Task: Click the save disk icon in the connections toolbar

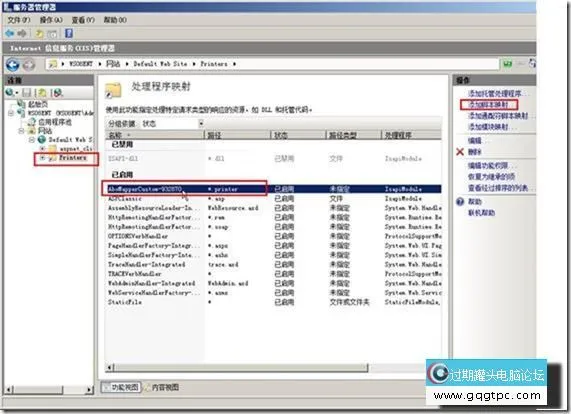Action: click(x=27, y=93)
